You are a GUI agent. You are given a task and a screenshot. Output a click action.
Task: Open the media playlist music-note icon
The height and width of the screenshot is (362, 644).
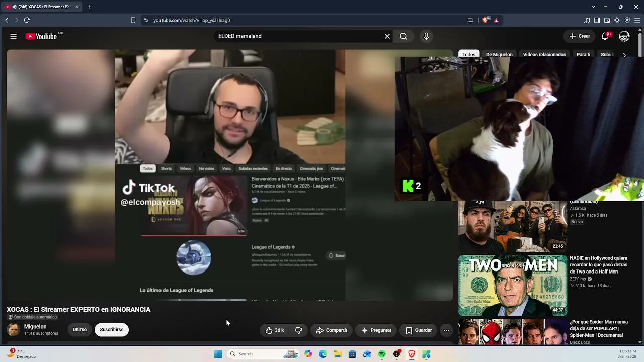(587, 20)
